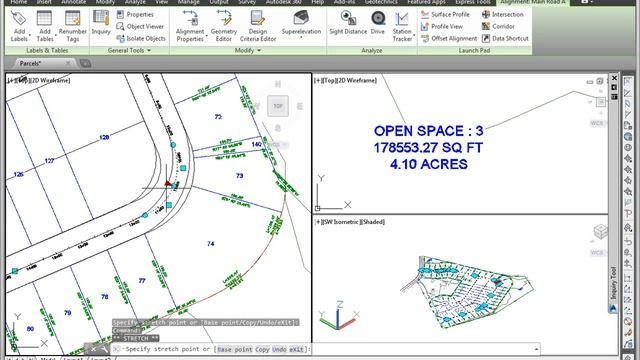The image size is (640, 360).
Task: Click the Inquiry Tool palette title
Action: [x=613, y=282]
